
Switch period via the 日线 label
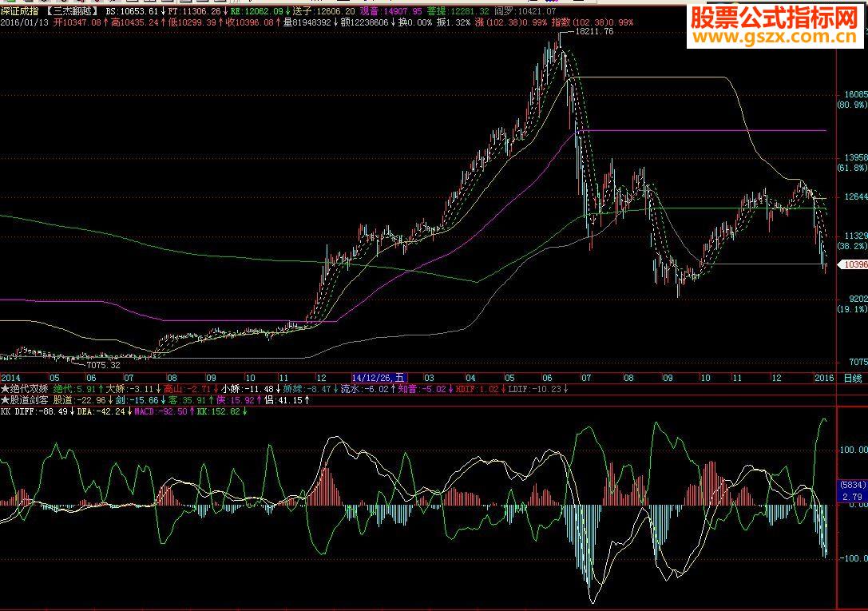tap(853, 378)
